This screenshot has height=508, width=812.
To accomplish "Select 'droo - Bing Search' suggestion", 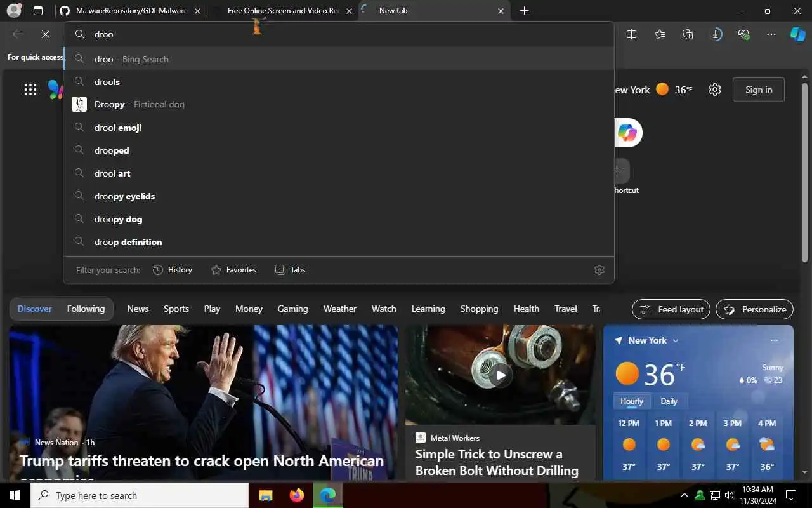I will pos(339,59).
